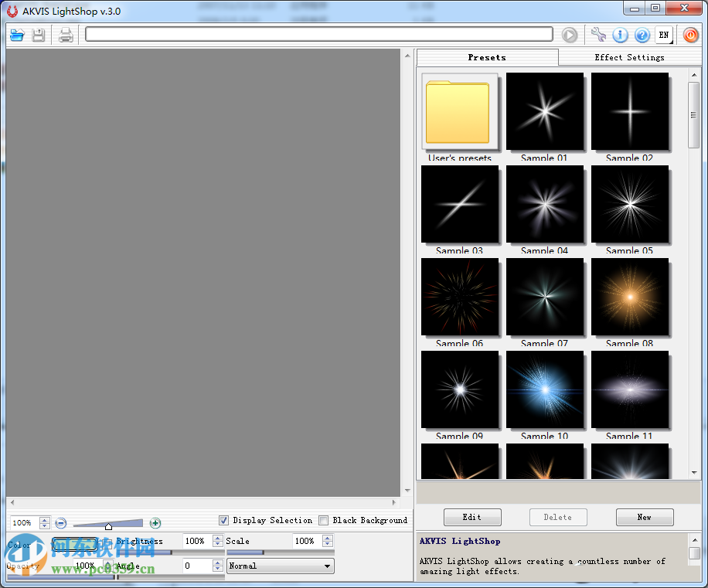Open the EN language selector
Screen dimensions: 708x588
point(664,35)
